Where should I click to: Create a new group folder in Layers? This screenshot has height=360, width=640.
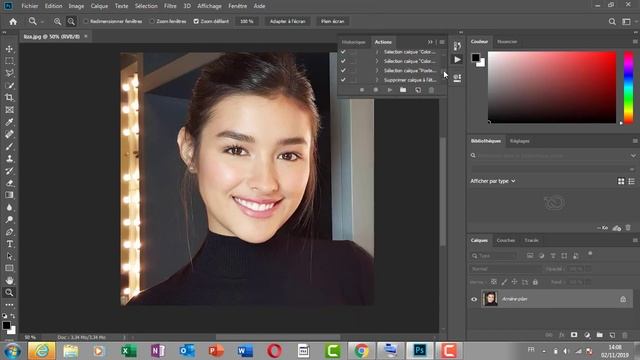(599, 335)
